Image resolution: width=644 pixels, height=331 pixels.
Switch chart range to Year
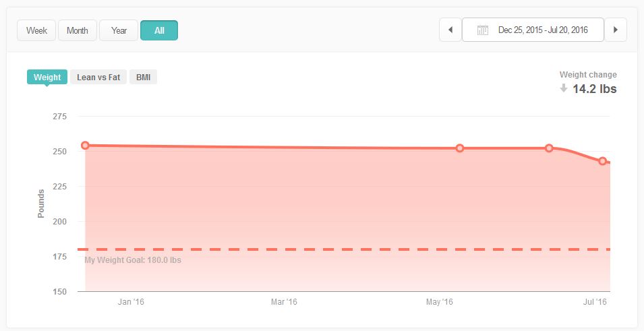point(119,30)
